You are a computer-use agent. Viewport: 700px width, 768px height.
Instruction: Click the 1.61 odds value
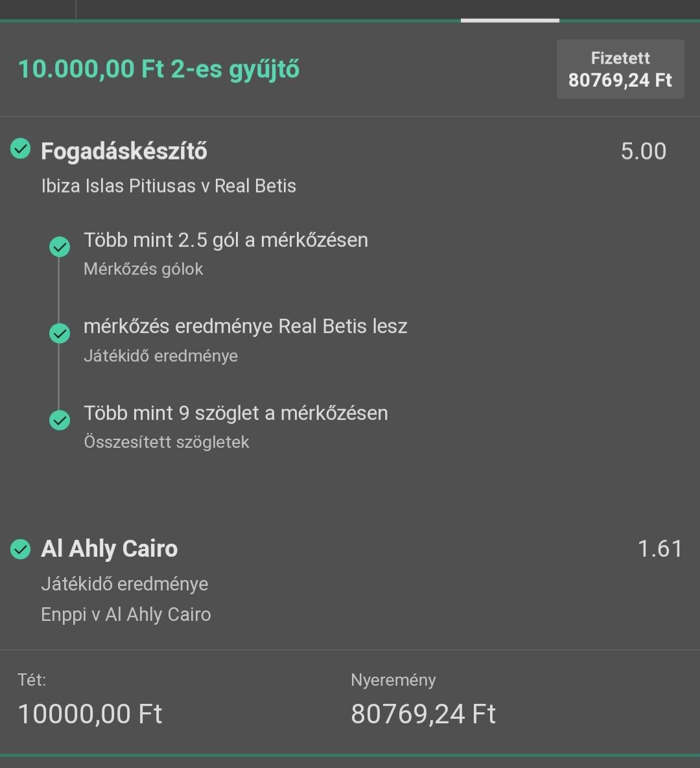(x=660, y=549)
